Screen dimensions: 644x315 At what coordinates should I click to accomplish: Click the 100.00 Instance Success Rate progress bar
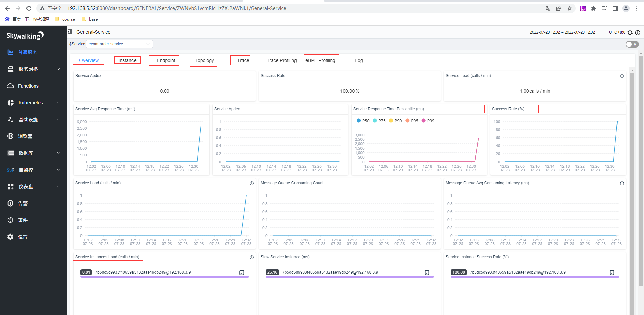coord(535,277)
